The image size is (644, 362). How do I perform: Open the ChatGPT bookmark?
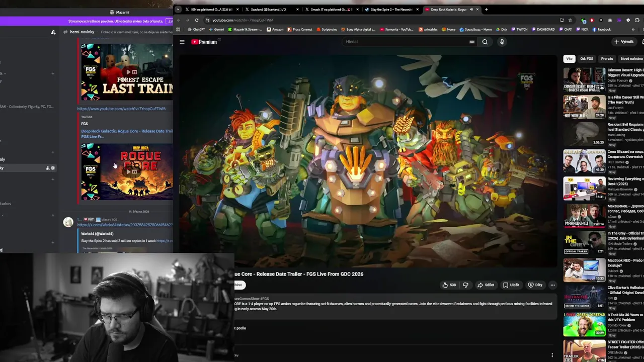196,29
